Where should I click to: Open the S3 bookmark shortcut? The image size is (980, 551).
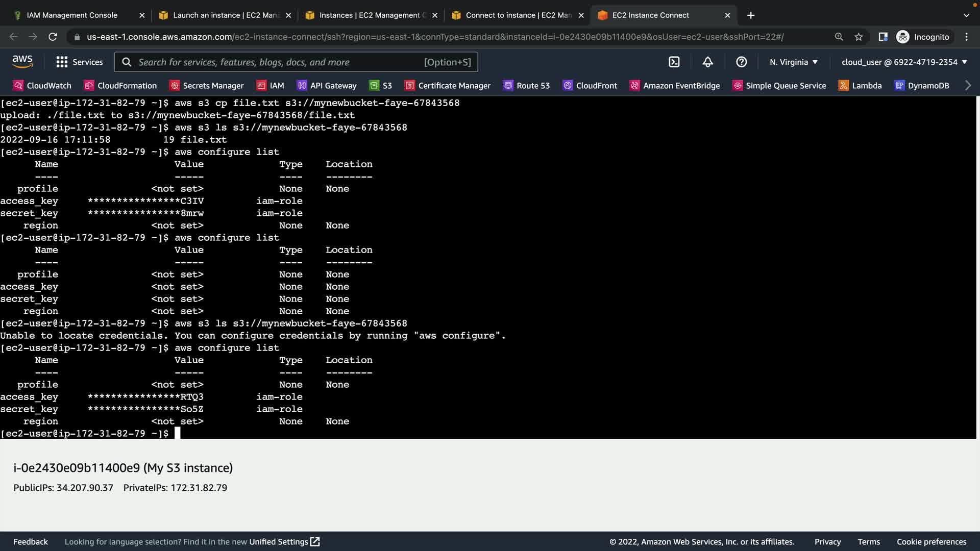381,86
